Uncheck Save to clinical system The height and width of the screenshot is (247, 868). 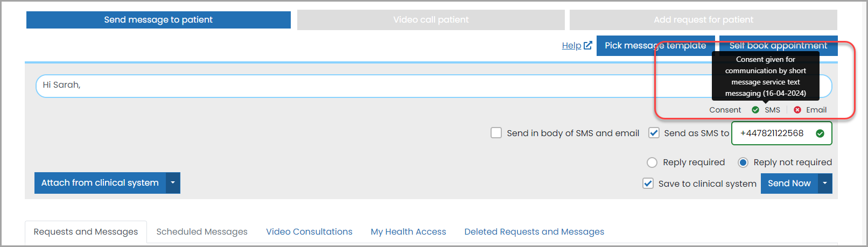pos(648,184)
